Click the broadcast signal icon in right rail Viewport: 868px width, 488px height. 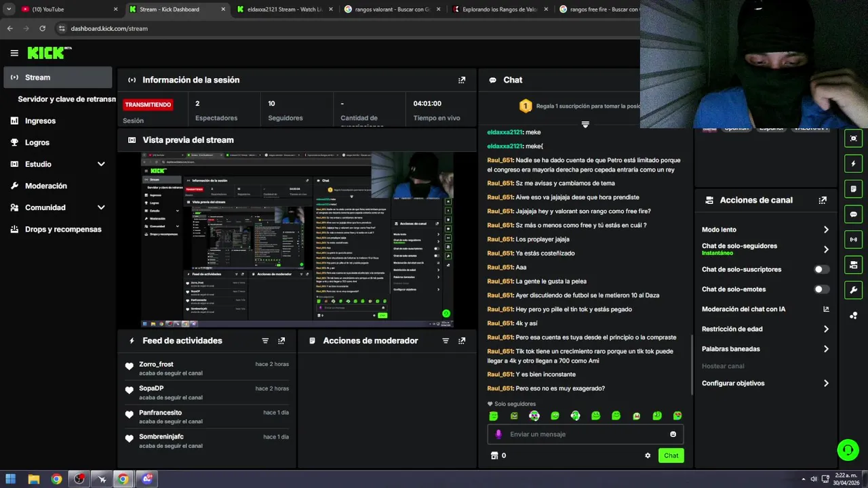pyautogui.click(x=853, y=239)
